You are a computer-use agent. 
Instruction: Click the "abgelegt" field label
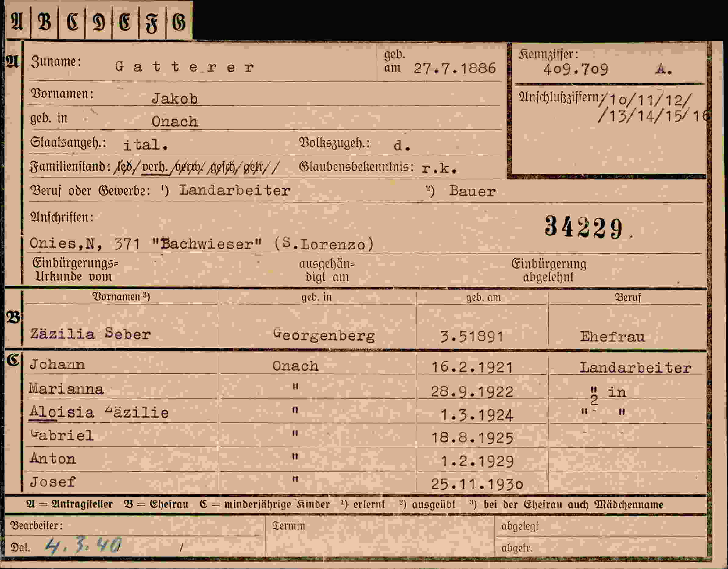520,526
